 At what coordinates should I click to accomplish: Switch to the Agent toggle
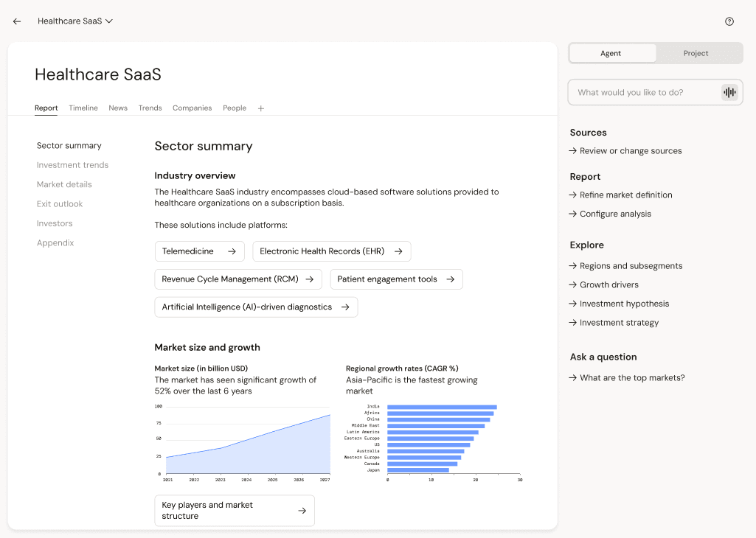click(612, 53)
